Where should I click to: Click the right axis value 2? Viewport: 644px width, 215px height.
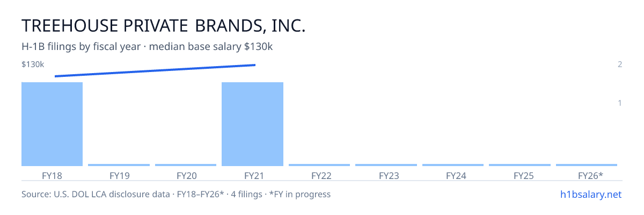point(620,64)
